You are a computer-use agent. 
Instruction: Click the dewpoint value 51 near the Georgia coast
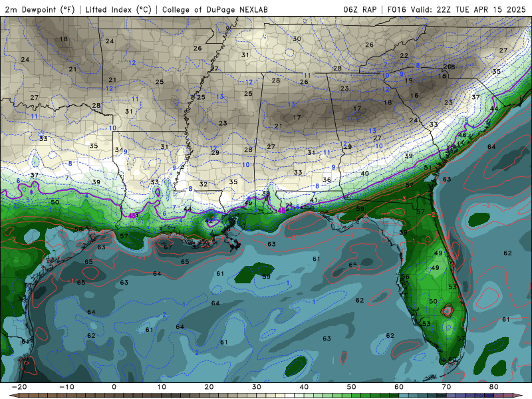[x=428, y=168]
